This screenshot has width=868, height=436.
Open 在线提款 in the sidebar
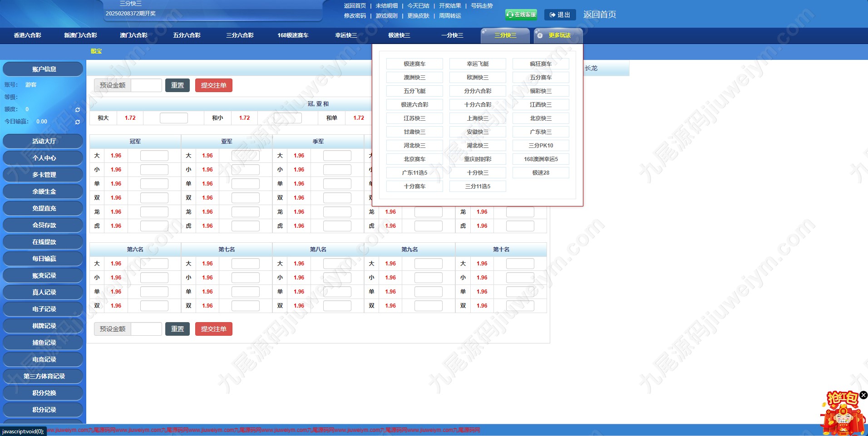pyautogui.click(x=43, y=242)
